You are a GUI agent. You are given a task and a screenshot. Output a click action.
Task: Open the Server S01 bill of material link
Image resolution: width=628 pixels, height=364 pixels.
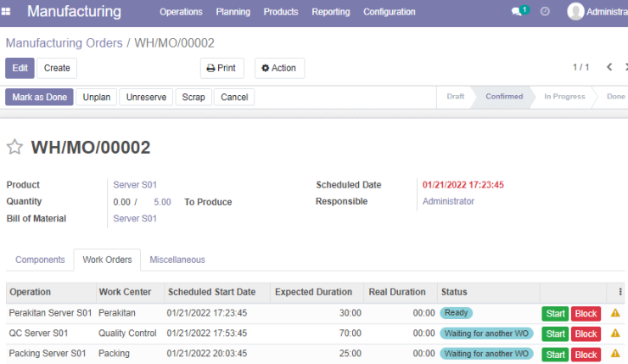point(135,219)
